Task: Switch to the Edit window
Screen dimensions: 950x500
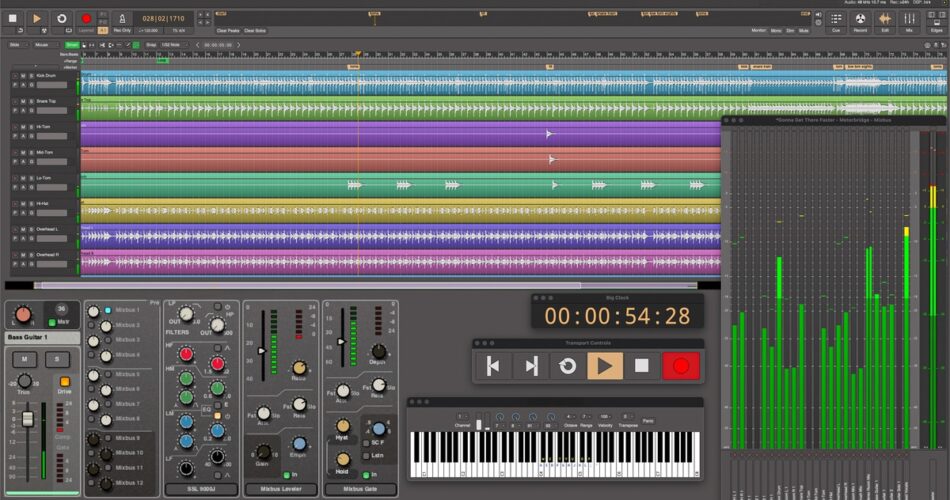Action: coord(885,21)
